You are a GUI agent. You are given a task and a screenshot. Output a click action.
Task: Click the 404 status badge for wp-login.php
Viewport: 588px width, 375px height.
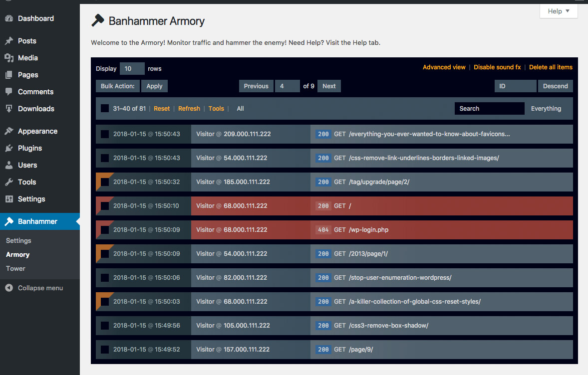pos(323,230)
